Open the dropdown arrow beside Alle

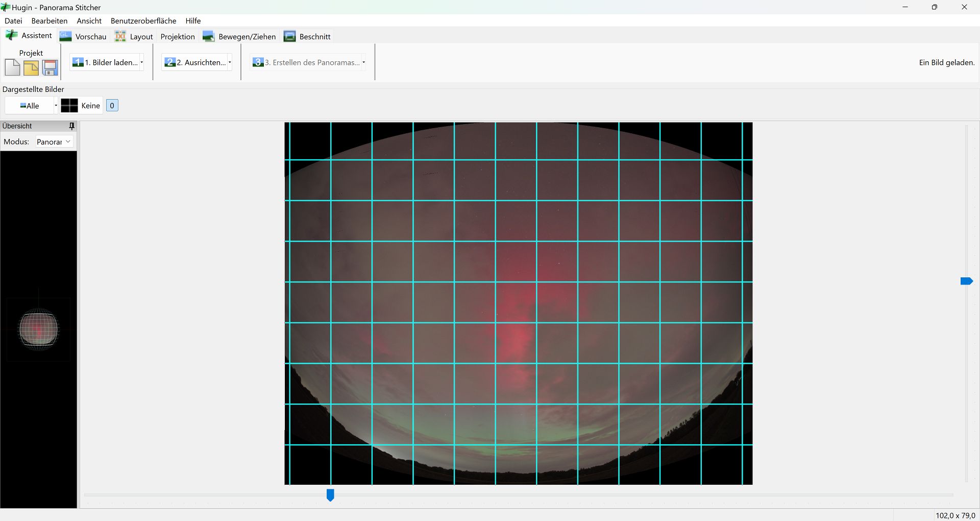coord(56,106)
